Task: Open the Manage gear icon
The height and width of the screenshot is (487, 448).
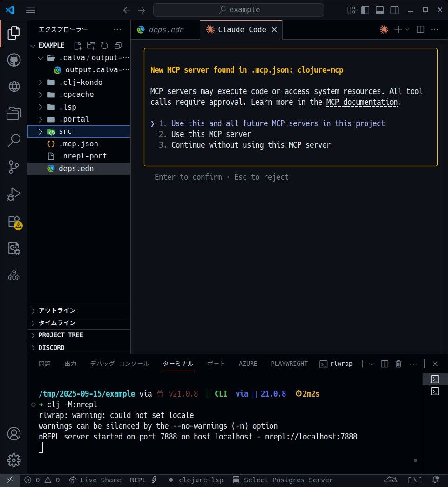Action: coord(14,460)
